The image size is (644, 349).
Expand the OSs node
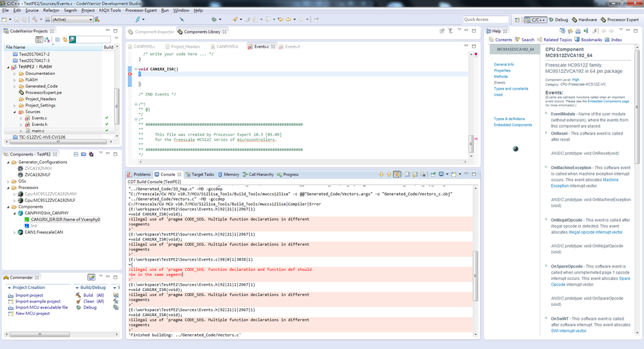8,181
